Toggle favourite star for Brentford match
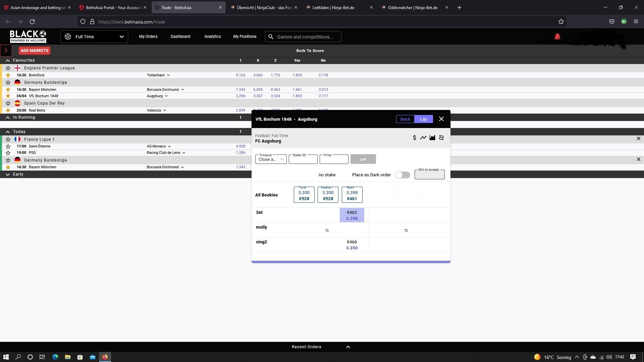This screenshot has height=362, width=644. [8, 75]
